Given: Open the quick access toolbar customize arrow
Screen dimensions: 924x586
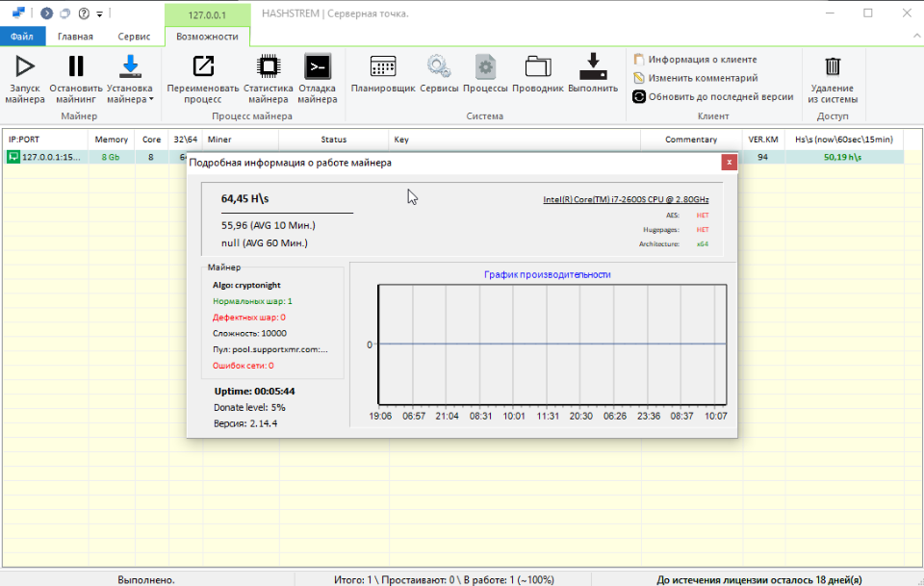Looking at the screenshot, I should point(99,13).
